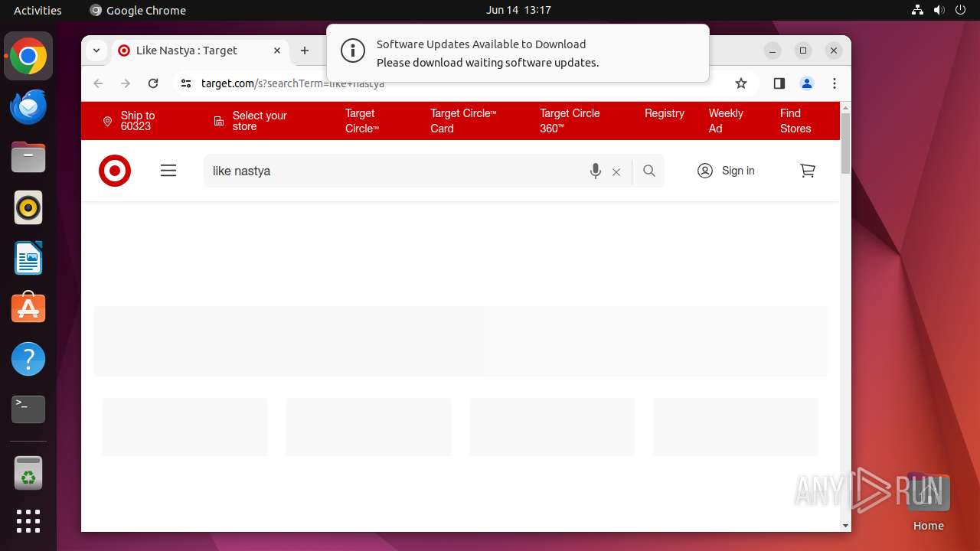Image resolution: width=980 pixels, height=551 pixels.
Task: View site information icon in address bar
Action: 185,83
